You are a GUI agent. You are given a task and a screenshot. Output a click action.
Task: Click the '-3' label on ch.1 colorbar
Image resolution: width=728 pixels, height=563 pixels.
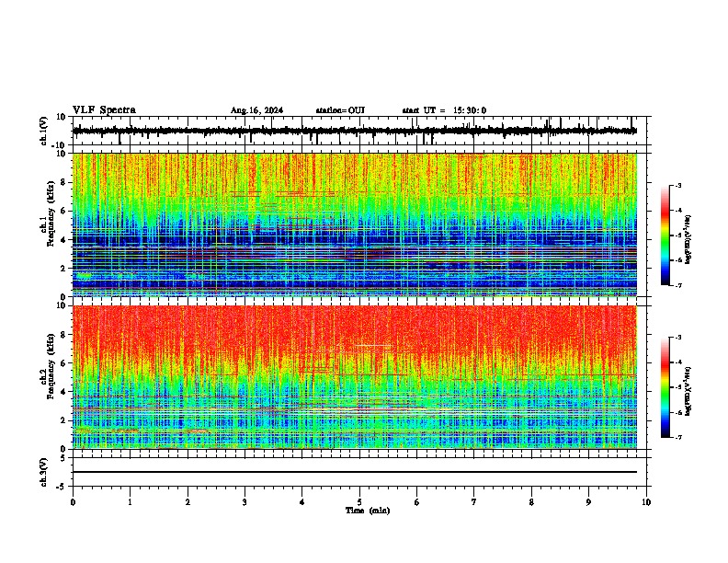pos(677,185)
